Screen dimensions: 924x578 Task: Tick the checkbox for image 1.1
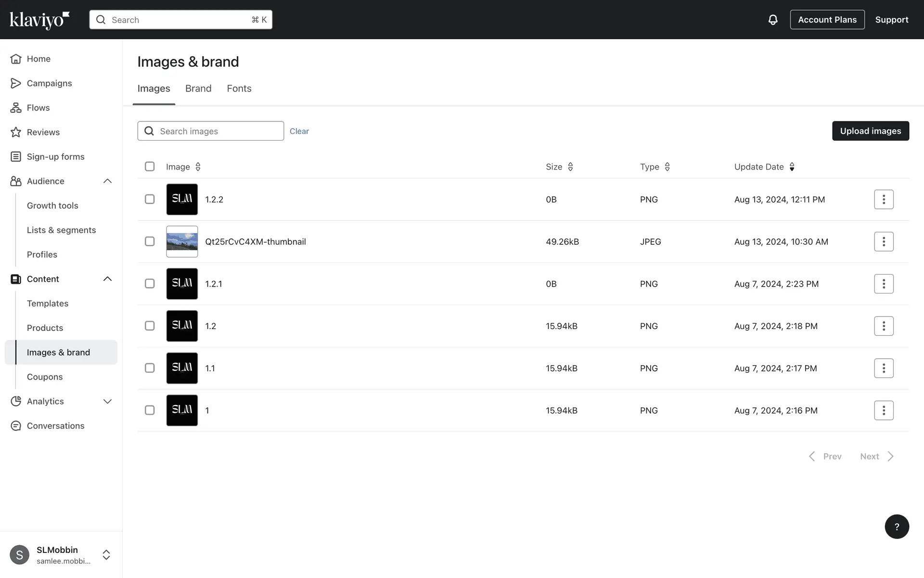150,368
